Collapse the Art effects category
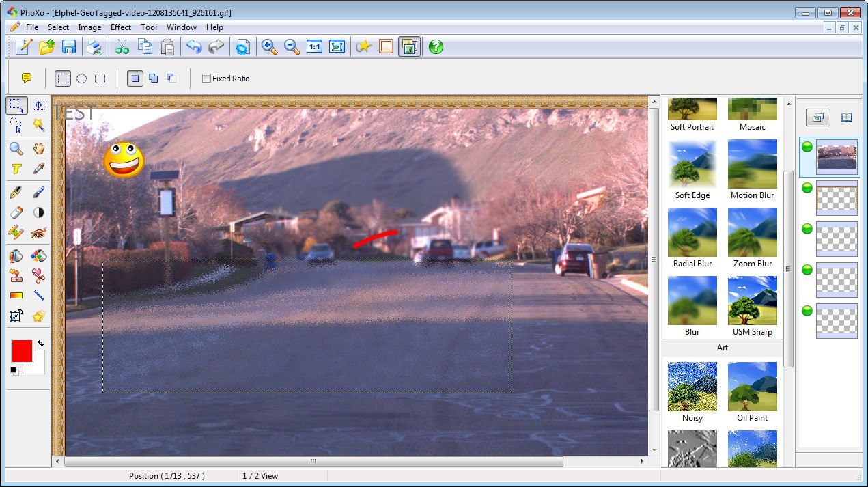This screenshot has width=868, height=487. [722, 348]
